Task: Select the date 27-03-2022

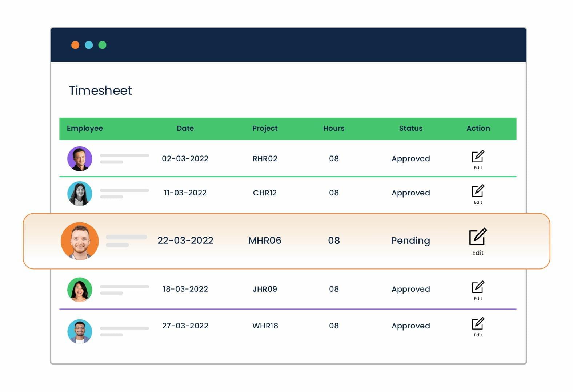Action: coord(185,326)
